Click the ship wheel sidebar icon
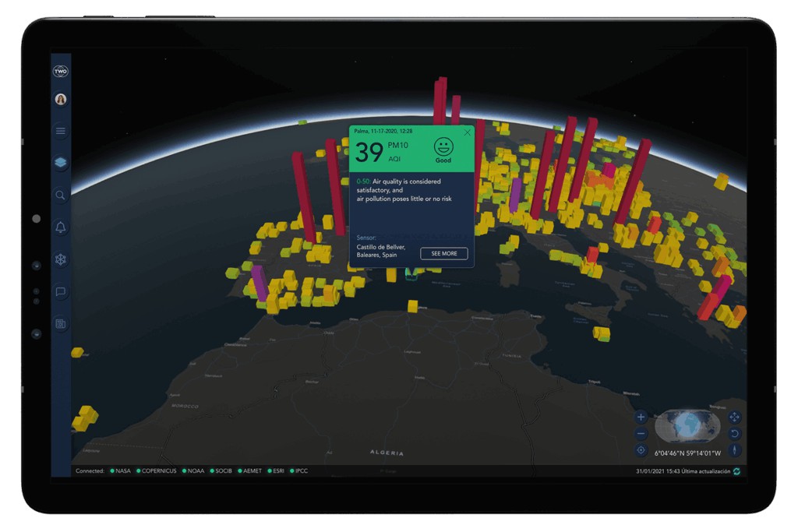798x532 pixels. (61, 259)
